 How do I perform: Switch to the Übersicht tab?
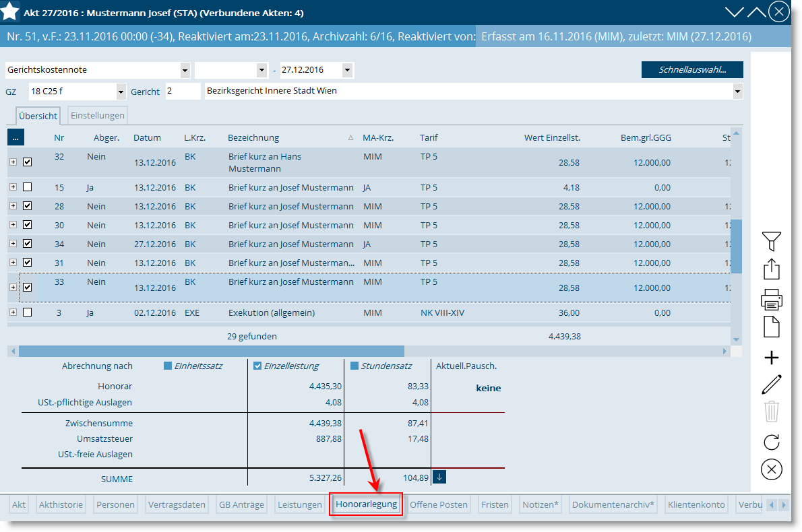pos(38,116)
